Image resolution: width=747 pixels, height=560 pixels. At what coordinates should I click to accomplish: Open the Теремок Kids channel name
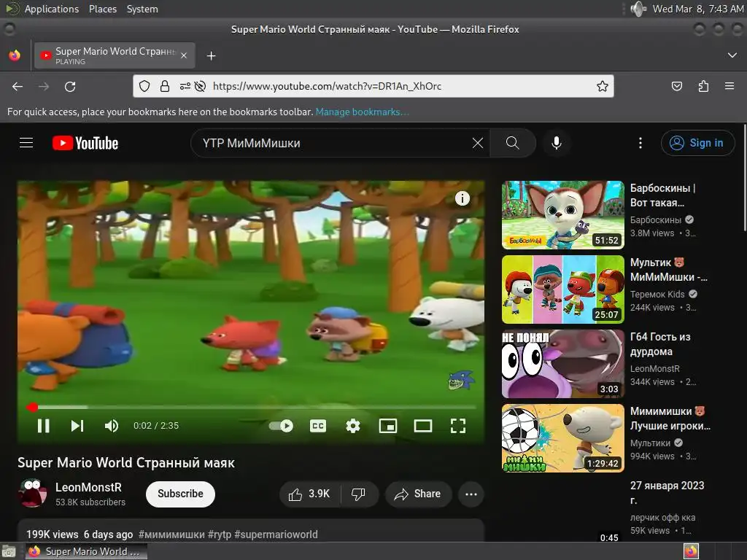(657, 295)
